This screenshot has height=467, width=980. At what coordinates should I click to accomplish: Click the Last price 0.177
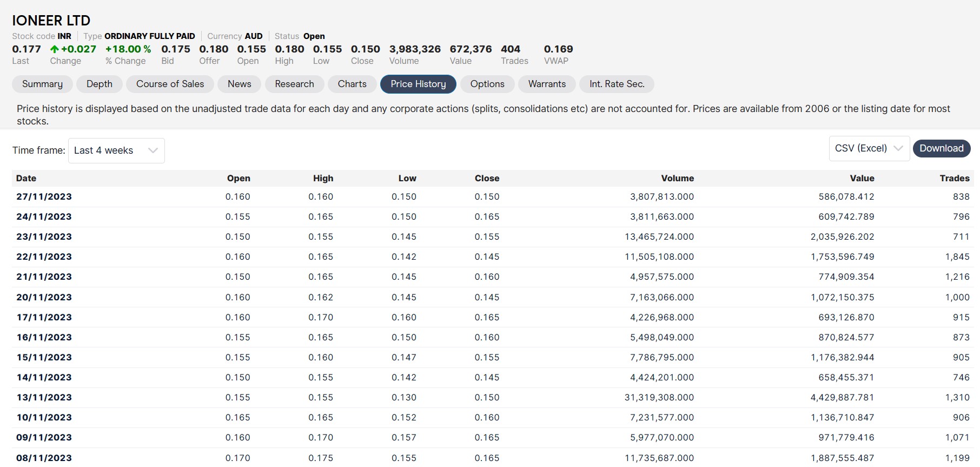click(x=27, y=49)
